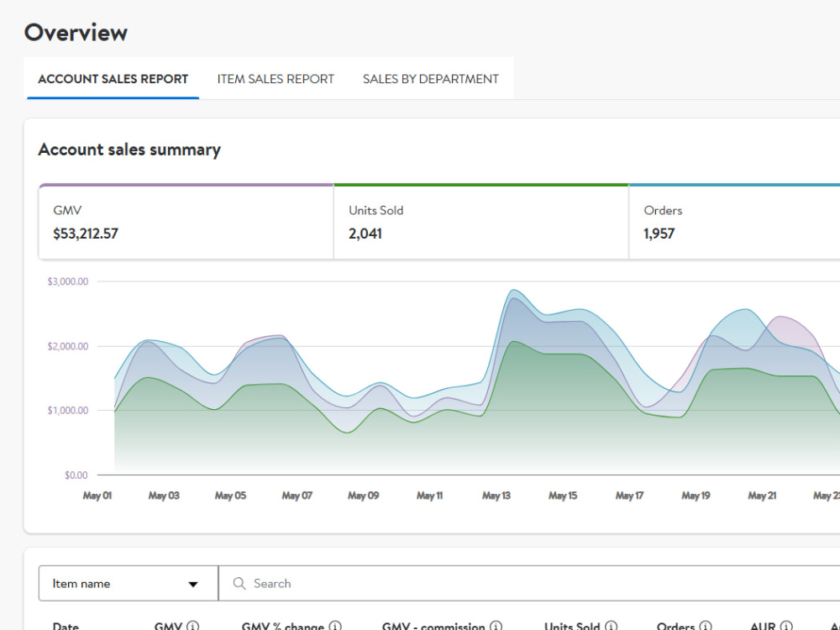Click the May 09 axis label
This screenshot has height=630, width=840.
click(363, 496)
